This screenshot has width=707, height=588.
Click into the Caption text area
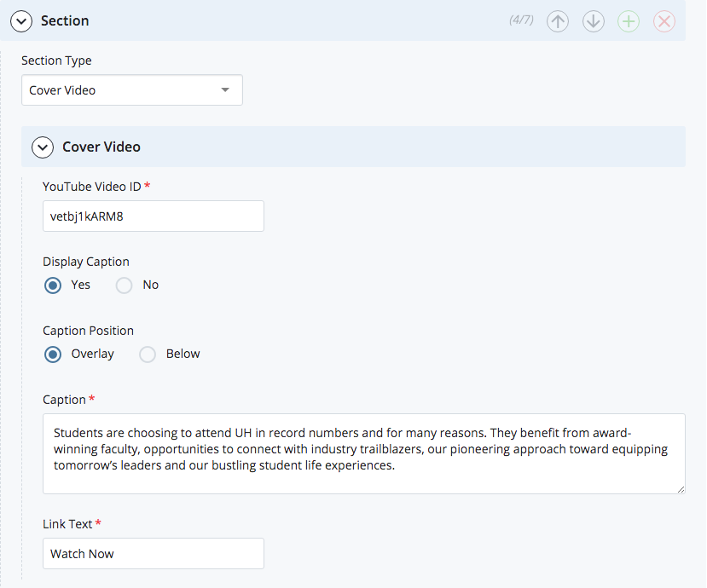click(x=364, y=453)
